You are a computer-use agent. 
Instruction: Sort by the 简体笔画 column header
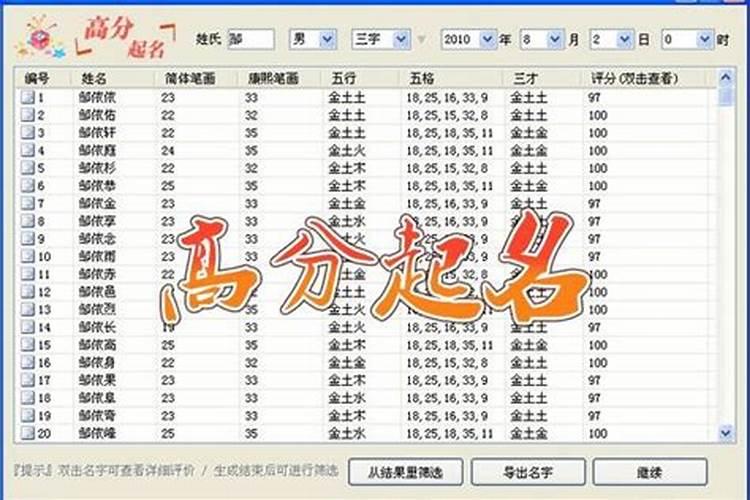(196, 78)
